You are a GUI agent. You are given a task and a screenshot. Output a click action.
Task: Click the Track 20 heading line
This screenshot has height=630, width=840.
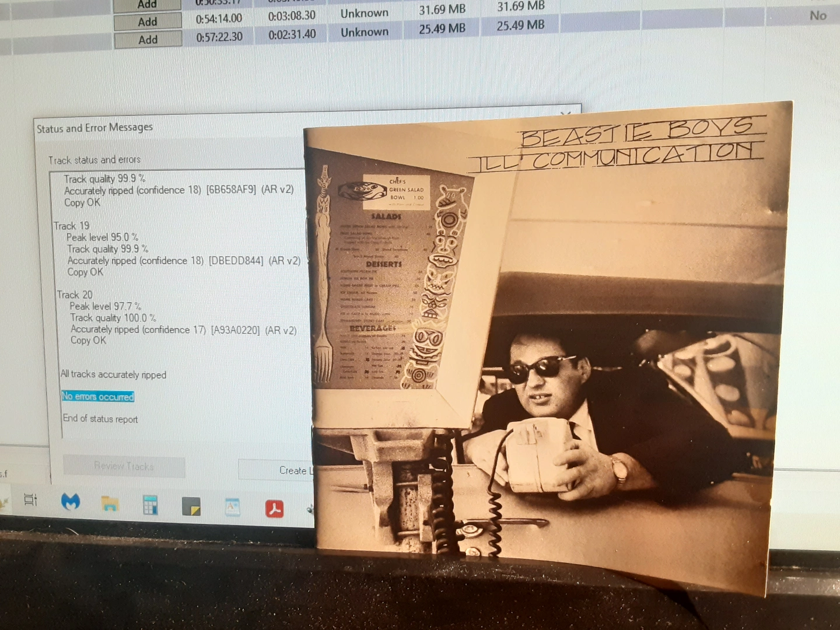pos(75,295)
